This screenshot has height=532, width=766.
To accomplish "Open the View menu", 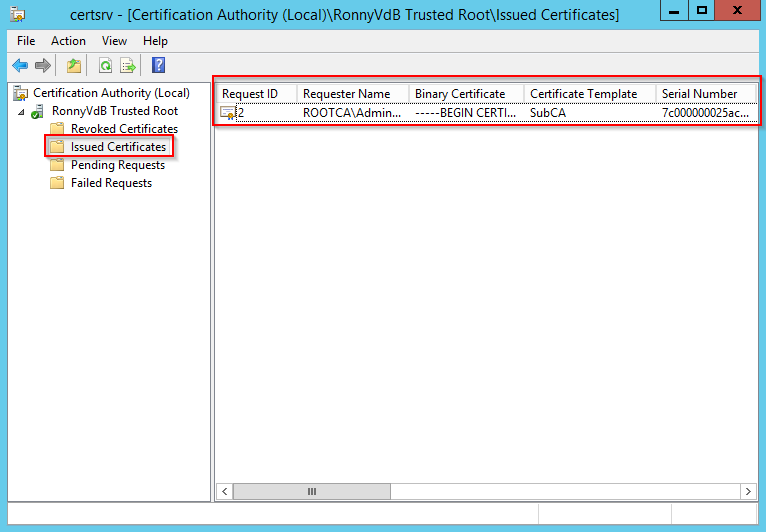I will [x=114, y=41].
